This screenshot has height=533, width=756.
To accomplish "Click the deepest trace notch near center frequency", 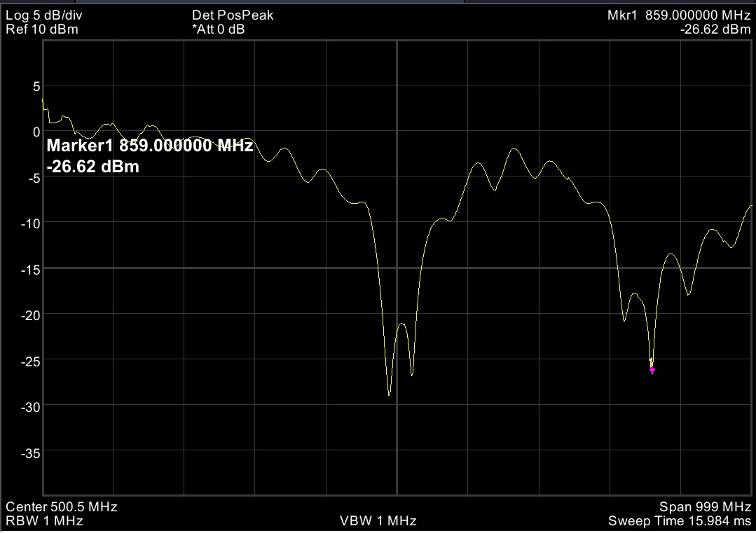I will coord(389,394).
